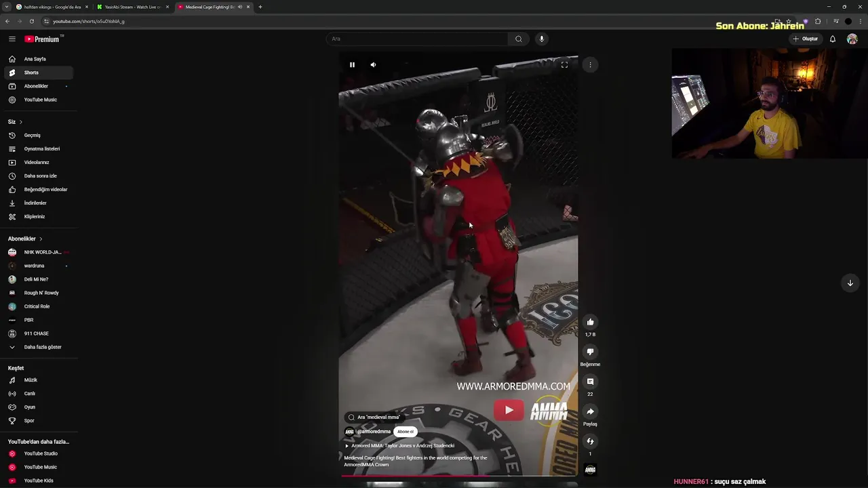868x488 pixels.
Task: Toggle fullscreen on the Short
Action: click(564, 64)
